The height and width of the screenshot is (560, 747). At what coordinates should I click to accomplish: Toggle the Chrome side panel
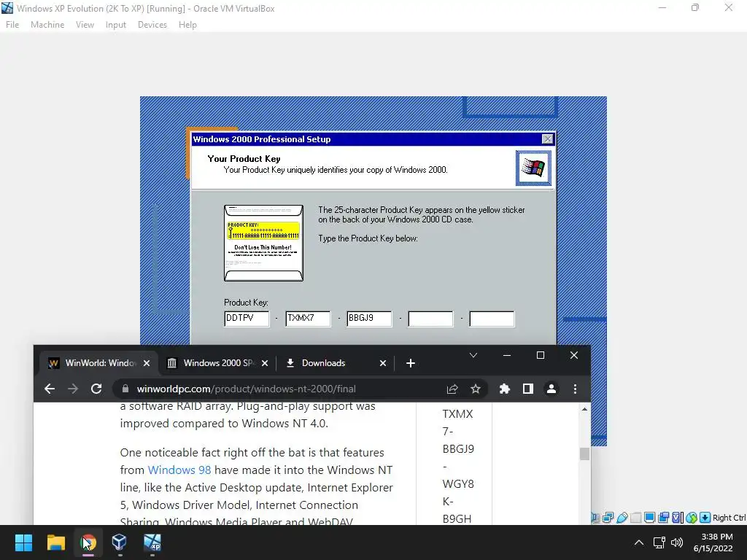(x=528, y=389)
